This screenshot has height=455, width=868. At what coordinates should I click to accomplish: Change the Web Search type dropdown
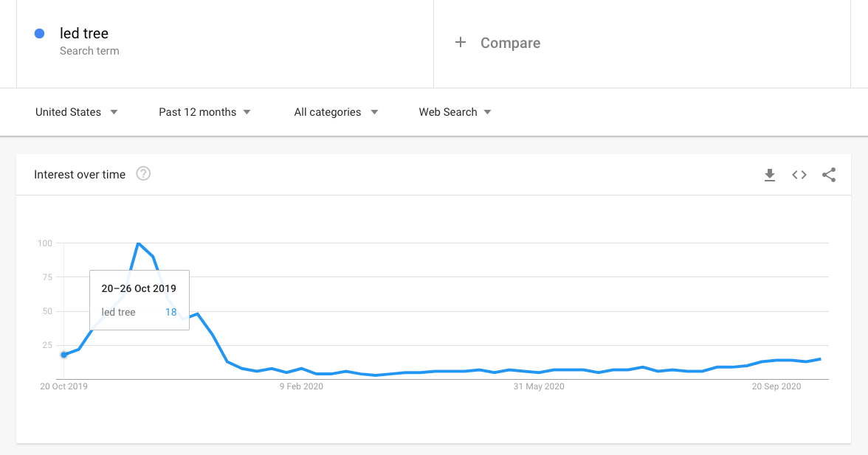coord(455,112)
